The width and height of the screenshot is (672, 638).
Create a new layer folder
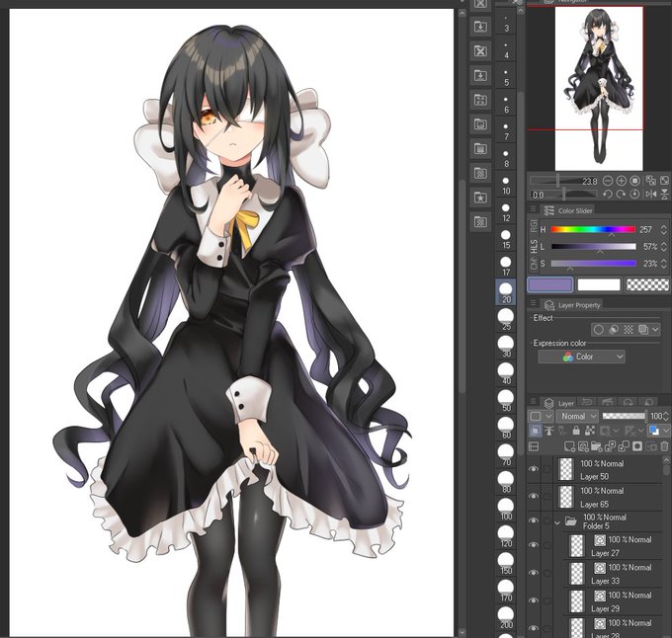(x=597, y=446)
